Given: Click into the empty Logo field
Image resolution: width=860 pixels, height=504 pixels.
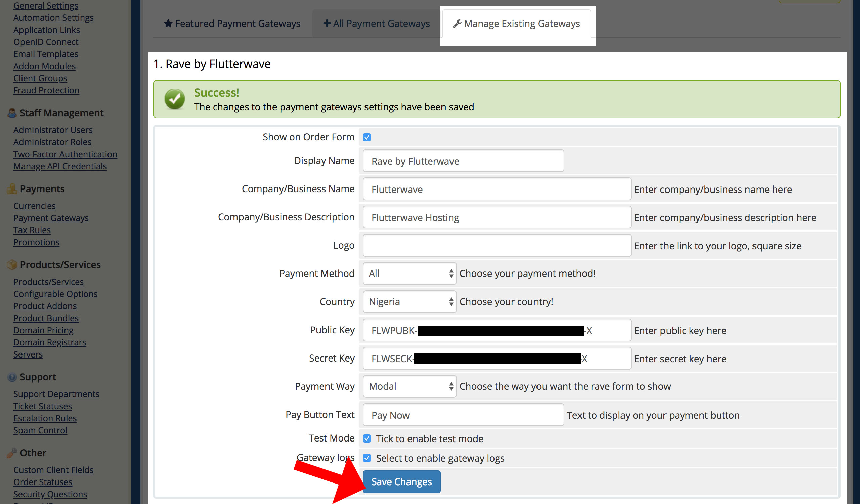Looking at the screenshot, I should coord(497,245).
